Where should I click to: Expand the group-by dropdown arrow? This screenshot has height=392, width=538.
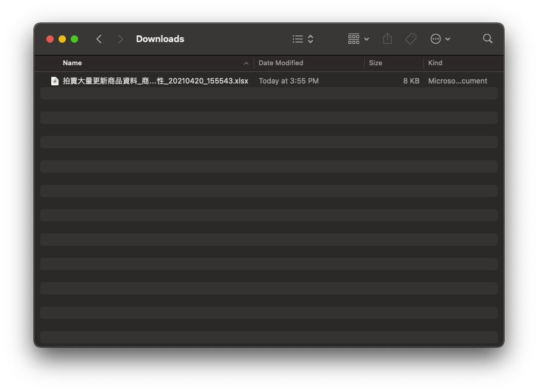[x=367, y=39]
